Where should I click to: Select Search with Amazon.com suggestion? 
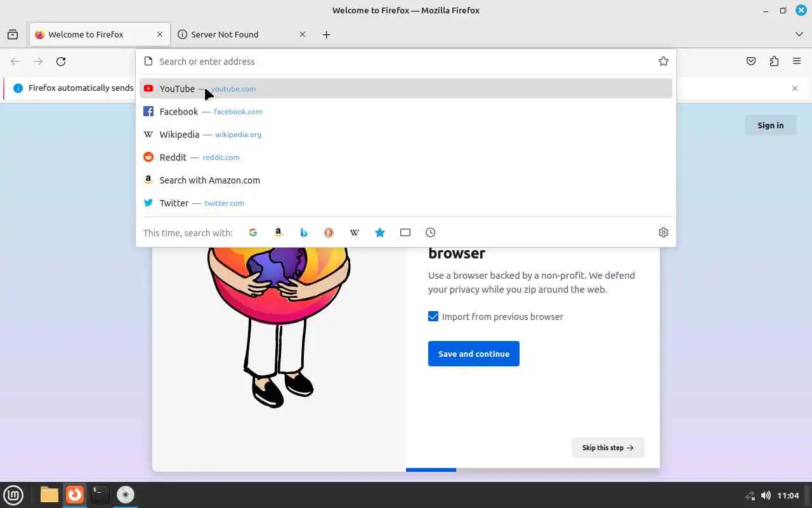tap(406, 180)
